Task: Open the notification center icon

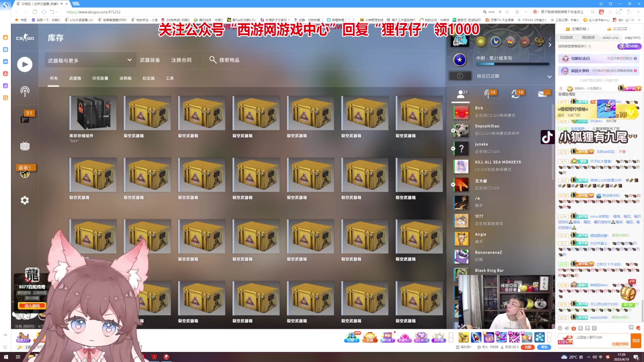Action: pos(636,357)
